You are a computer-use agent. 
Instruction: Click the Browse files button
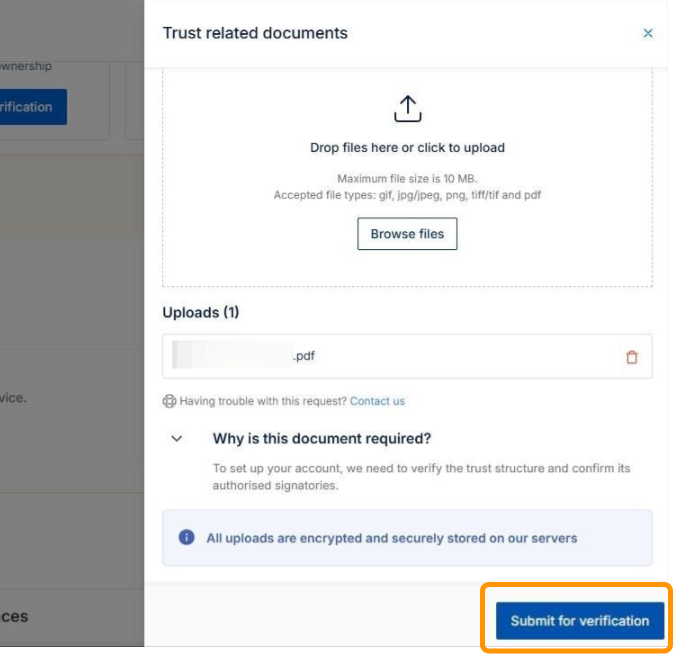click(407, 234)
